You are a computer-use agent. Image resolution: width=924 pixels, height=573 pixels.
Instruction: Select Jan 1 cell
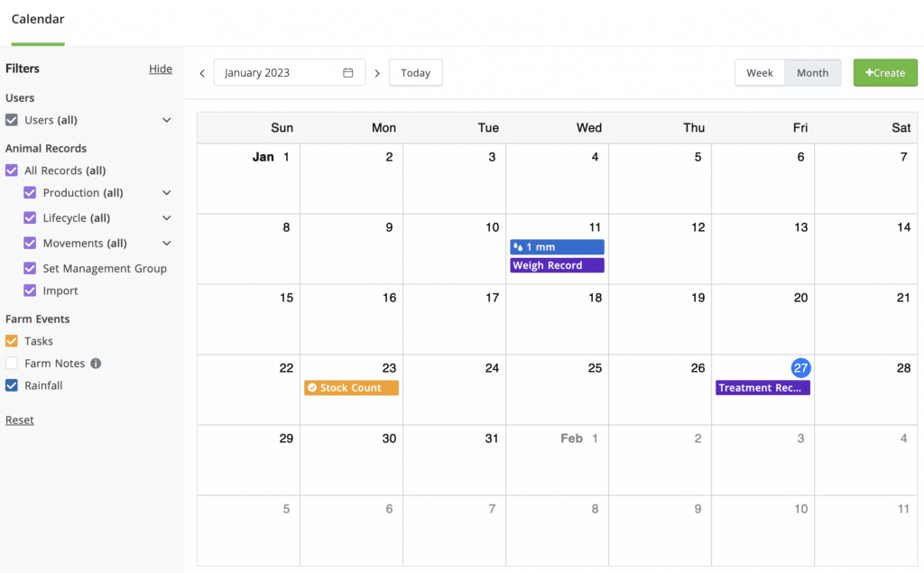pos(249,179)
